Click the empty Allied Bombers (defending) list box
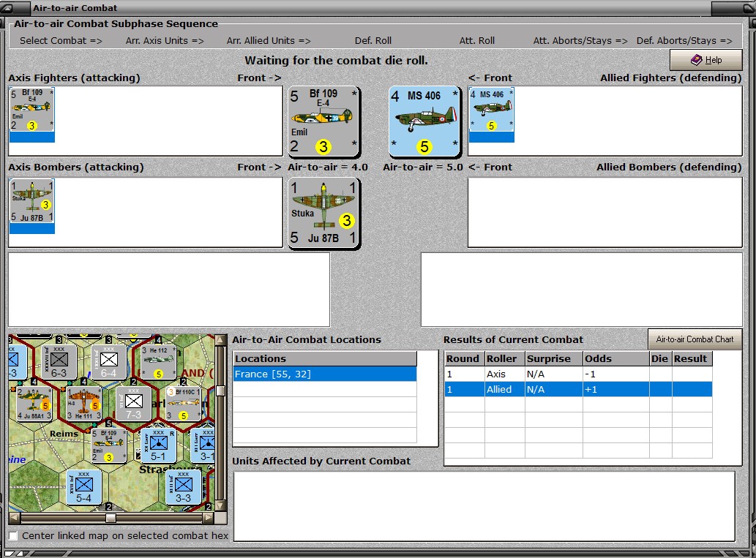This screenshot has width=756, height=558. click(x=605, y=213)
